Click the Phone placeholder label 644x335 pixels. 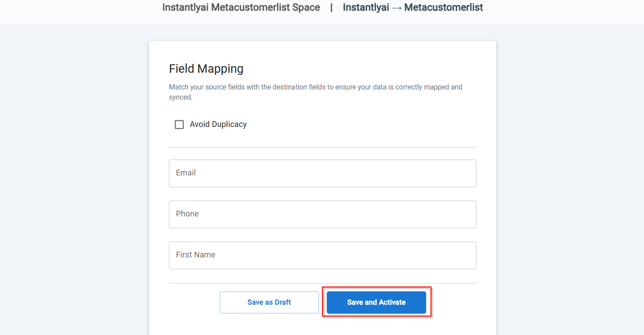pos(187,214)
